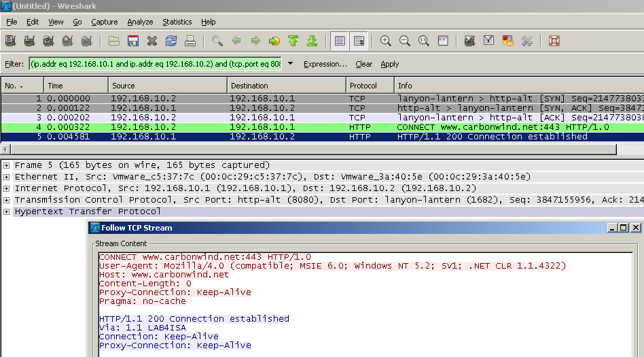Stop the running capture
Viewport: 644px width, 357px height.
[68, 41]
